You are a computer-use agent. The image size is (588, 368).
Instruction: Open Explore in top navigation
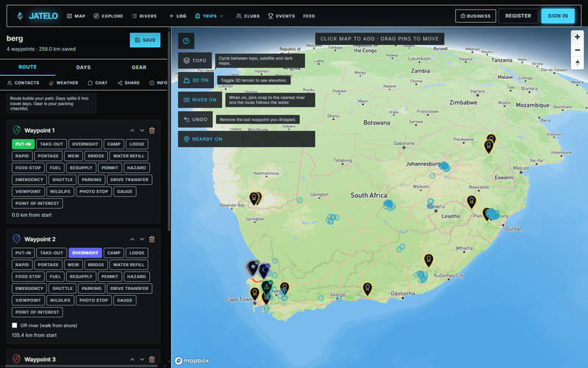[x=108, y=16]
